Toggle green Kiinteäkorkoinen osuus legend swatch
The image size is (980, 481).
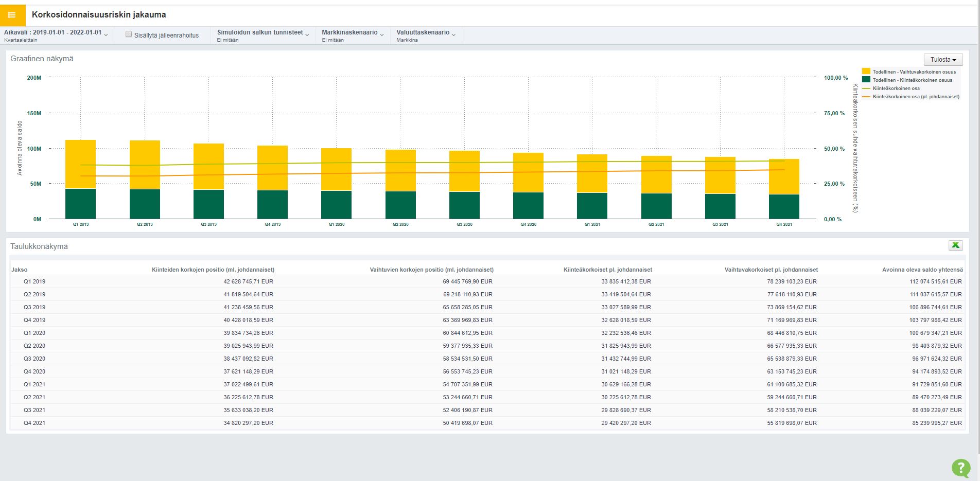pyautogui.click(x=866, y=80)
